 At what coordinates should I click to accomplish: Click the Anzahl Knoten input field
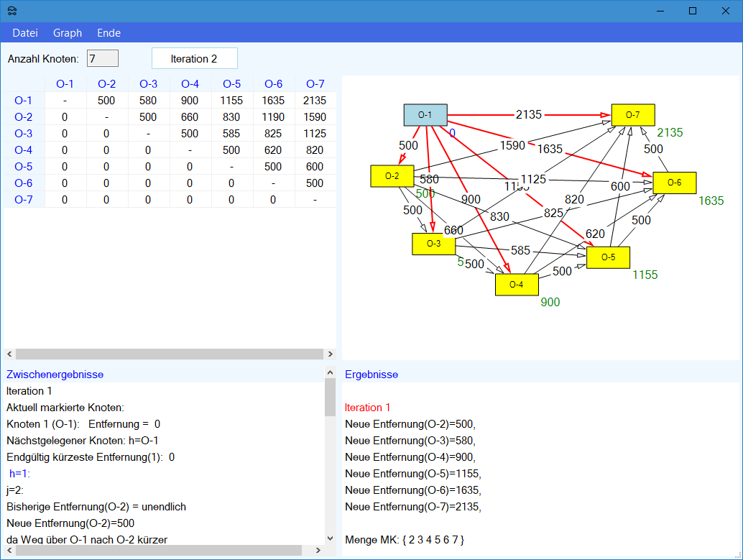(102, 58)
